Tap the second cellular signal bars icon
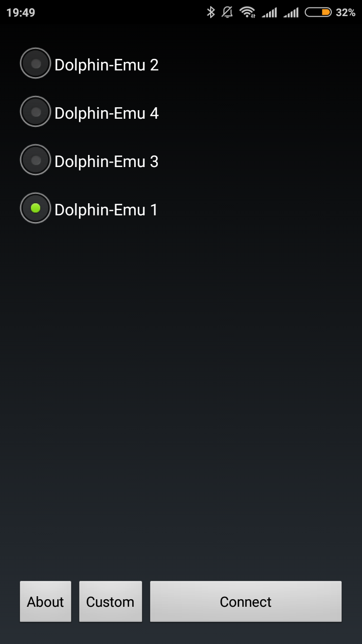 point(291,13)
